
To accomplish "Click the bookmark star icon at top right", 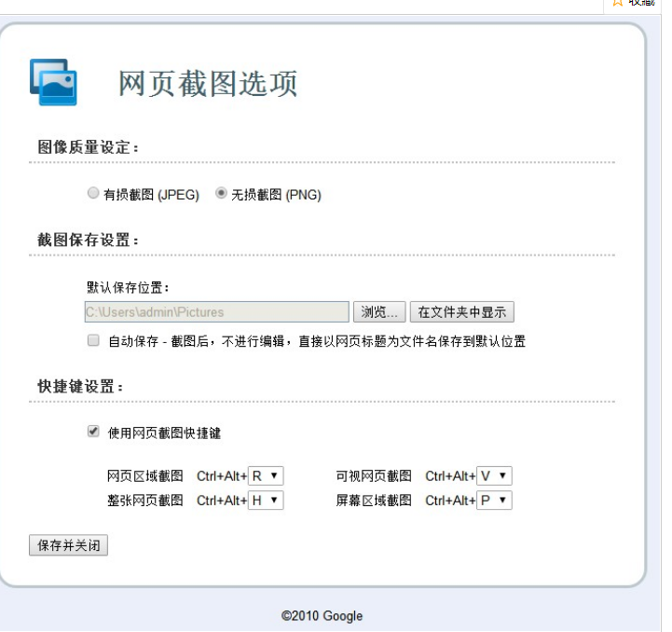I will coord(618,3).
